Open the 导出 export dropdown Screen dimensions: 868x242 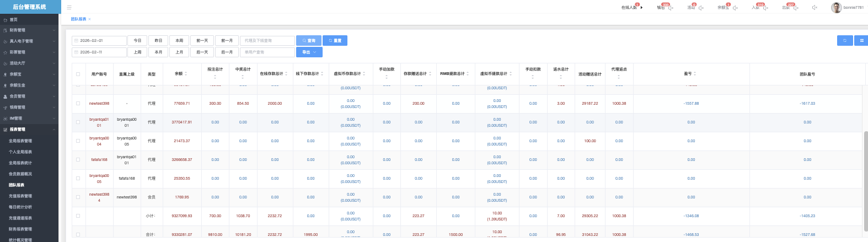(x=309, y=52)
